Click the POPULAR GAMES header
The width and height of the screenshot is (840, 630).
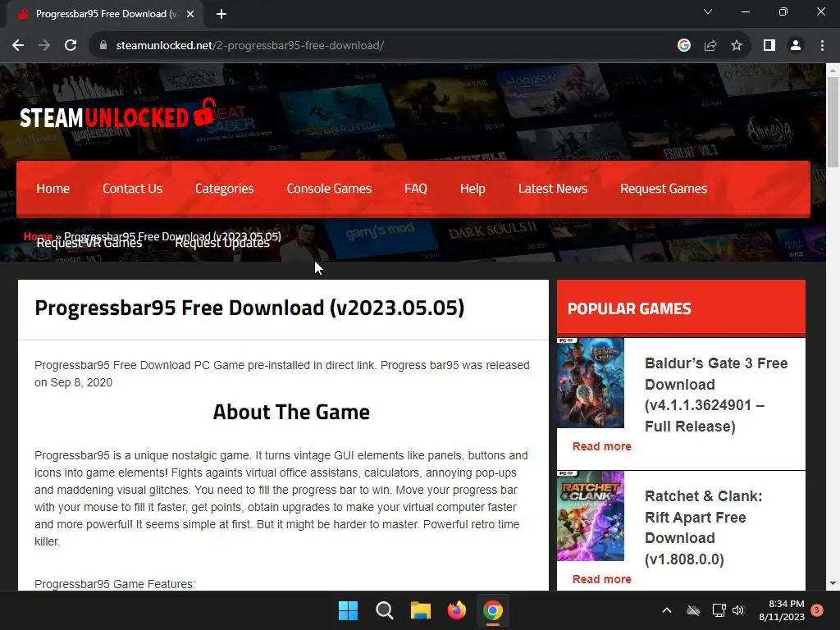pos(629,308)
